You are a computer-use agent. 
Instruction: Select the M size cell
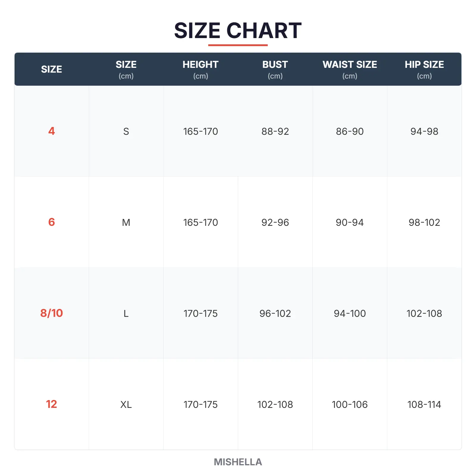[x=126, y=223]
